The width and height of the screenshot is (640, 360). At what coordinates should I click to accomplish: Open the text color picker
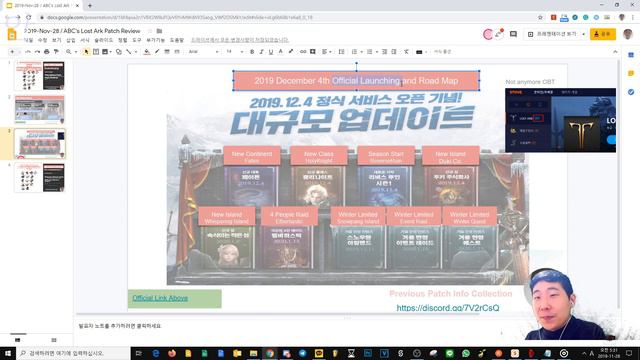coord(280,52)
